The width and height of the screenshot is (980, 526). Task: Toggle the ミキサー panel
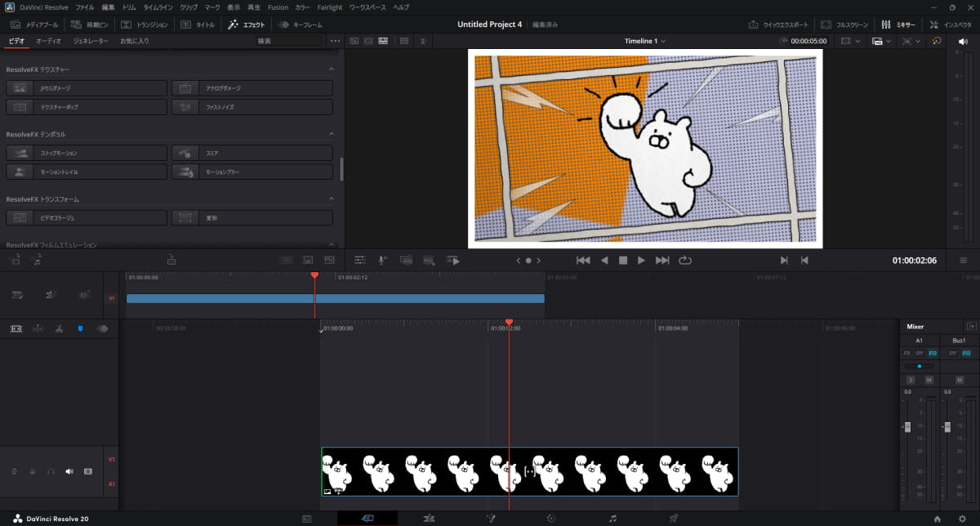pyautogui.click(x=898, y=25)
